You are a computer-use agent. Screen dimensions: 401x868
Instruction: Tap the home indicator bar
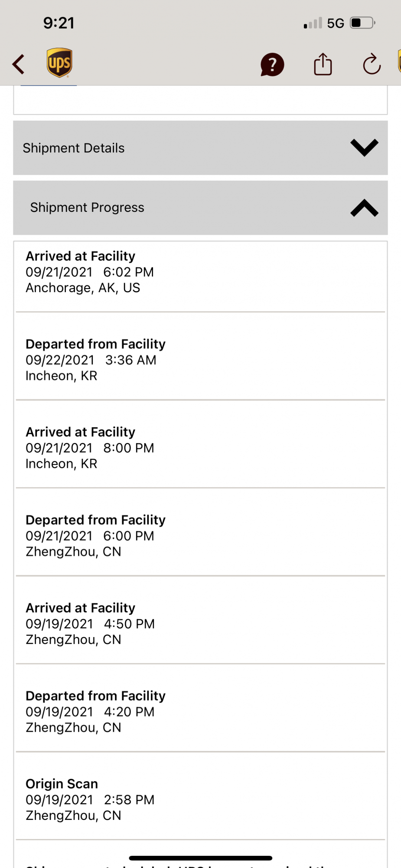point(200,858)
